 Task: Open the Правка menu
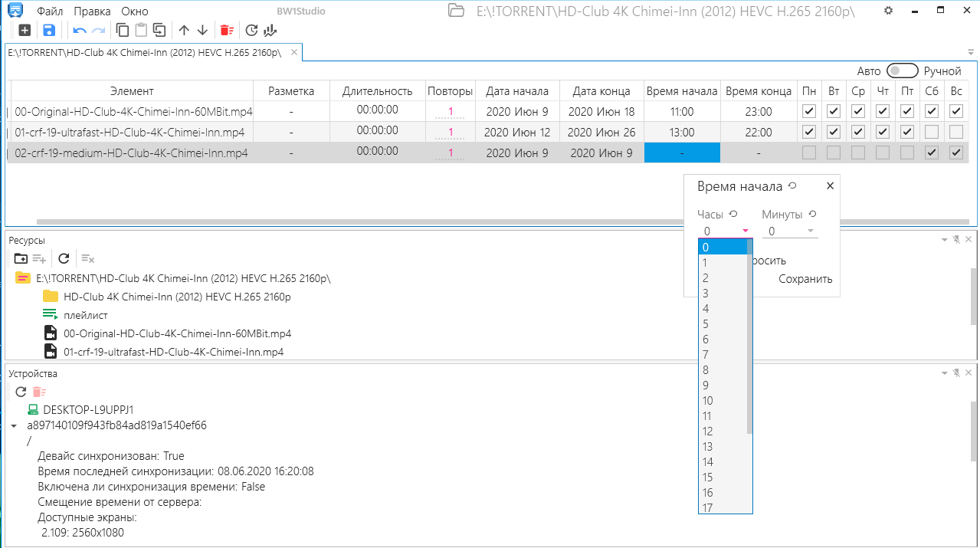tap(92, 11)
